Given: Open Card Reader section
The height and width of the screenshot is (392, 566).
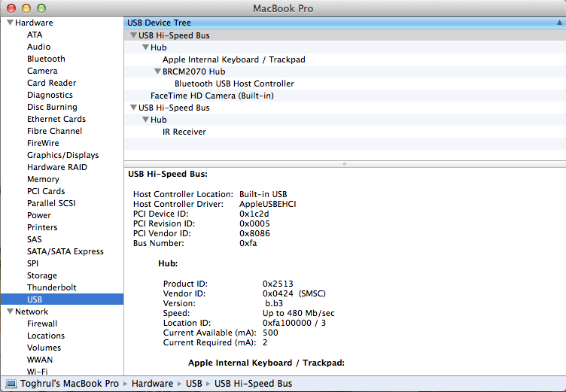Looking at the screenshot, I should [52, 83].
